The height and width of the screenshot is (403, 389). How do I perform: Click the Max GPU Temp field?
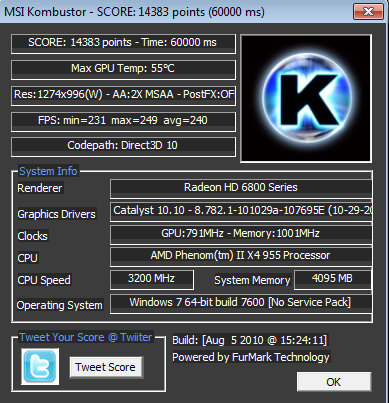pyautogui.click(x=123, y=70)
